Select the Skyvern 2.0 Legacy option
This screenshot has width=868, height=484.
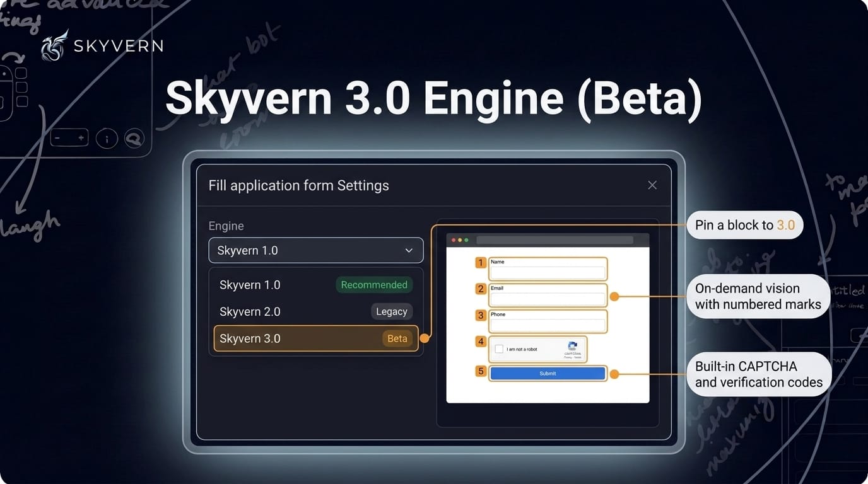tap(315, 311)
